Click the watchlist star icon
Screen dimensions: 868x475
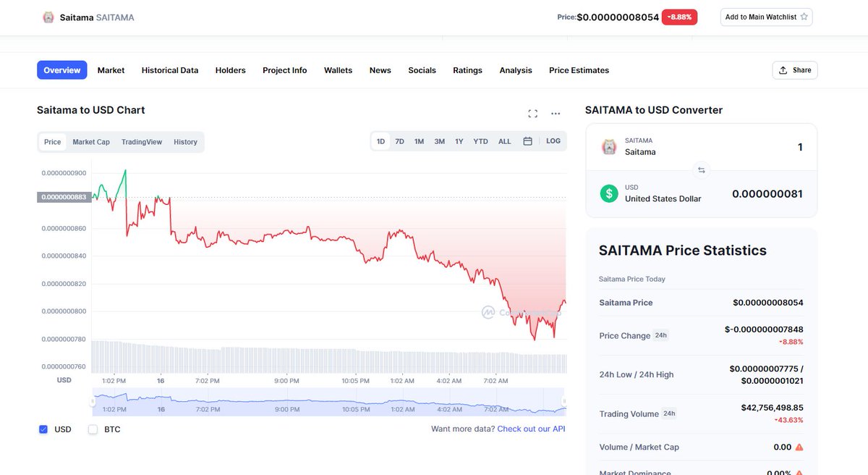point(804,17)
